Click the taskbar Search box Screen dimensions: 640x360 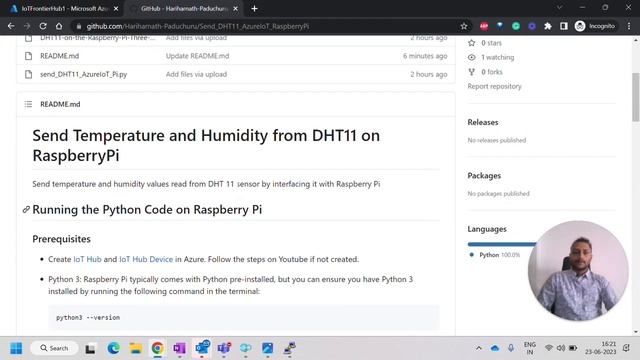tap(54, 348)
